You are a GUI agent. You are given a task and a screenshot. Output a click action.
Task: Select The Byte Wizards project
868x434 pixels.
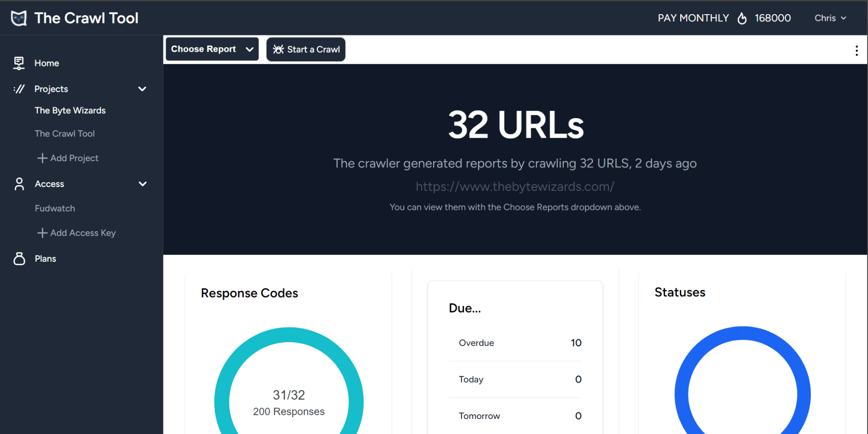click(x=70, y=110)
